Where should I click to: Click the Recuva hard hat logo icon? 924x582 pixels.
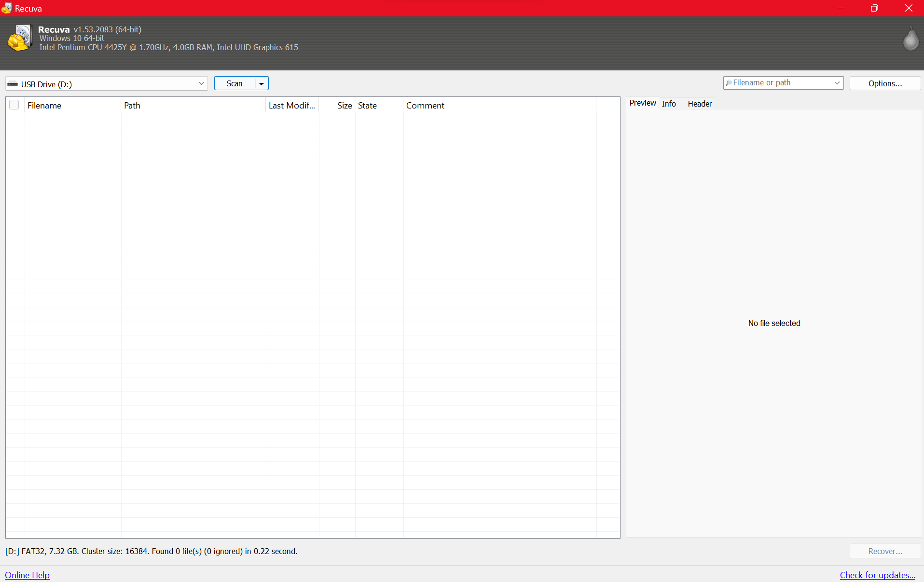20,38
